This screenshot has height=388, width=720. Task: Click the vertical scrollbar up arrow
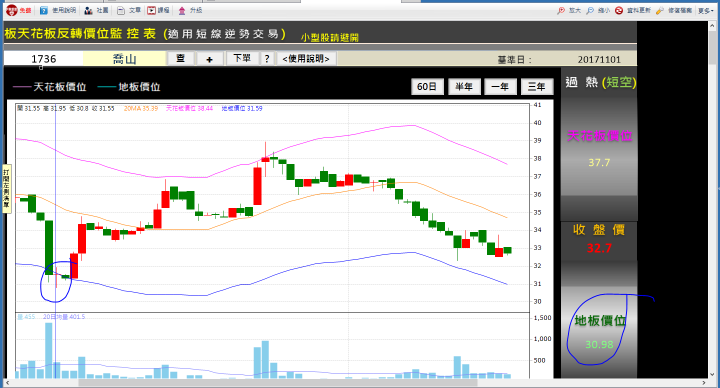(x=713, y=26)
